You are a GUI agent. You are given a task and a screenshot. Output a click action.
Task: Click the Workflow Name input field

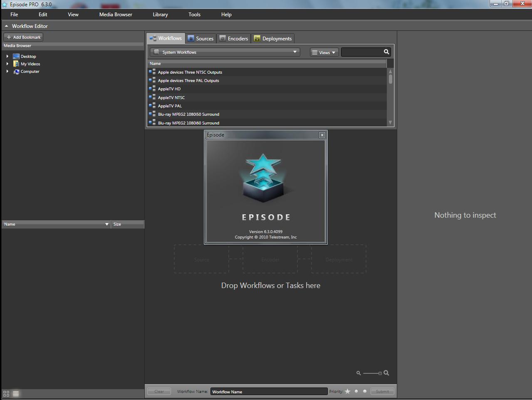pyautogui.click(x=269, y=391)
